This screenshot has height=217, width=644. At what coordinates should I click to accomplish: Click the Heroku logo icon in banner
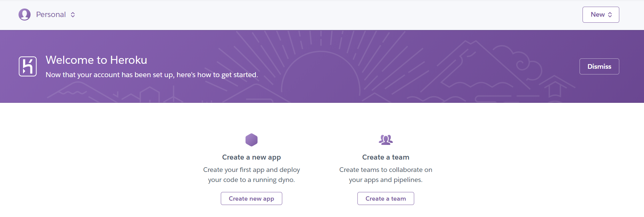tap(28, 66)
